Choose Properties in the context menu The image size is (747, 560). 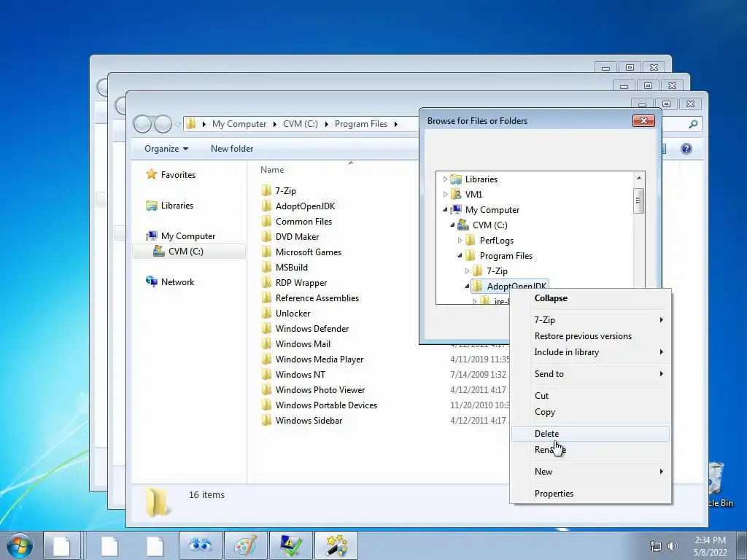coord(590,494)
